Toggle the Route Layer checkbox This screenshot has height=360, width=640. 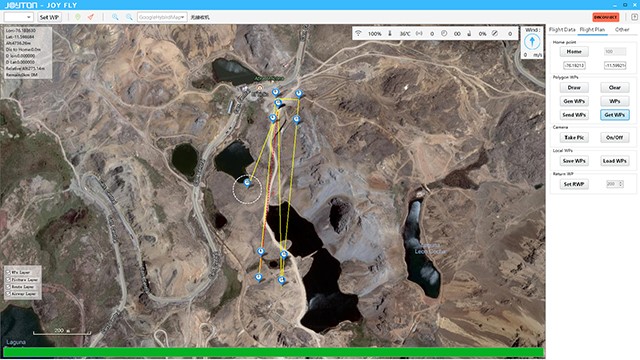(8, 287)
